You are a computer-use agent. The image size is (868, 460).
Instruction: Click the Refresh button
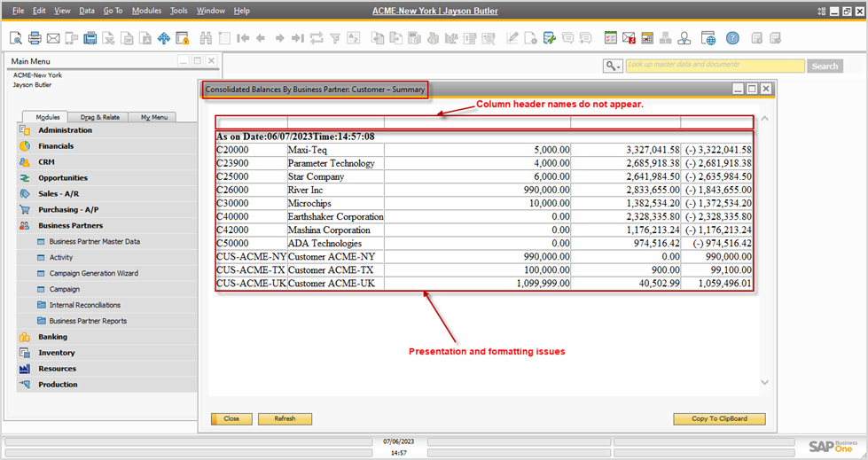click(285, 418)
